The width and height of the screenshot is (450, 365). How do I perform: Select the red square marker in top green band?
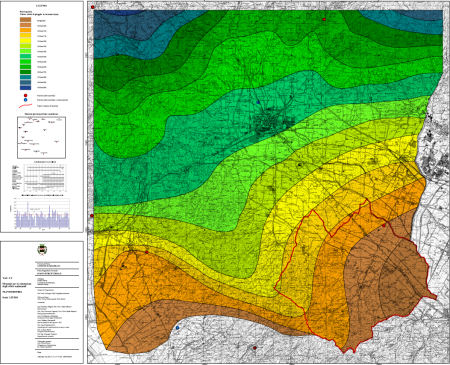coord(324,20)
